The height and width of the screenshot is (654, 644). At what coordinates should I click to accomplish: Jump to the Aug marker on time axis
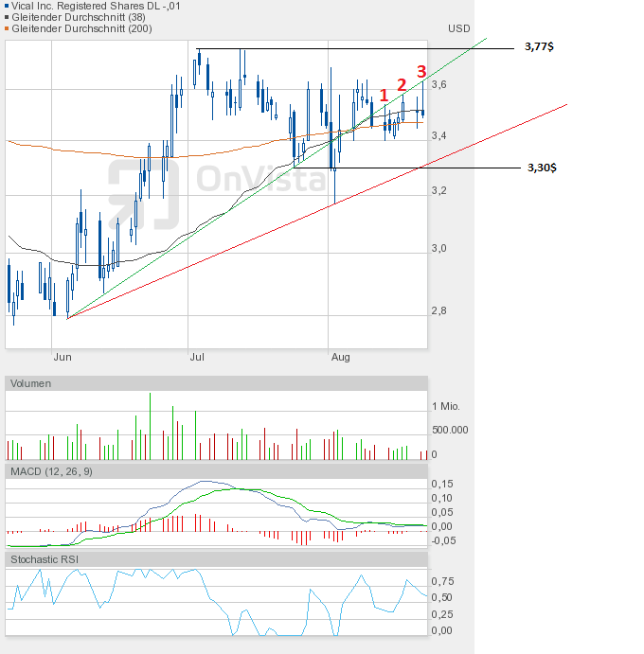[341, 357]
